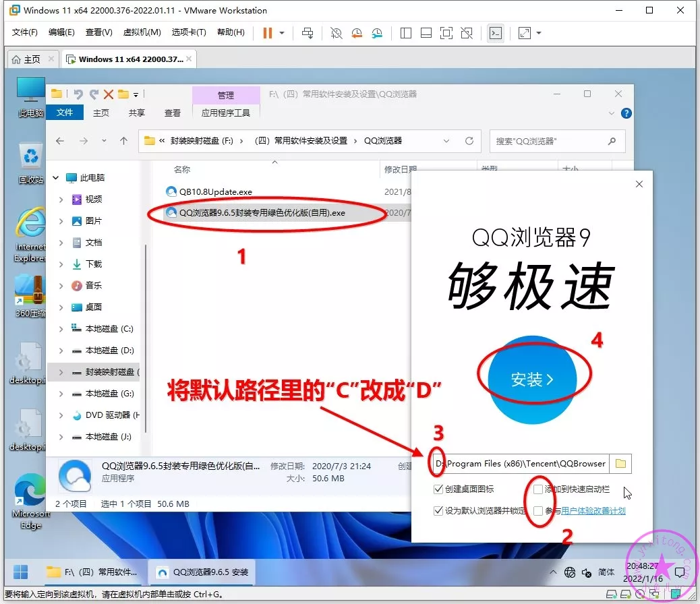Open the VMware console view icon
Image resolution: width=700 pixels, height=604 pixels.
click(x=496, y=32)
